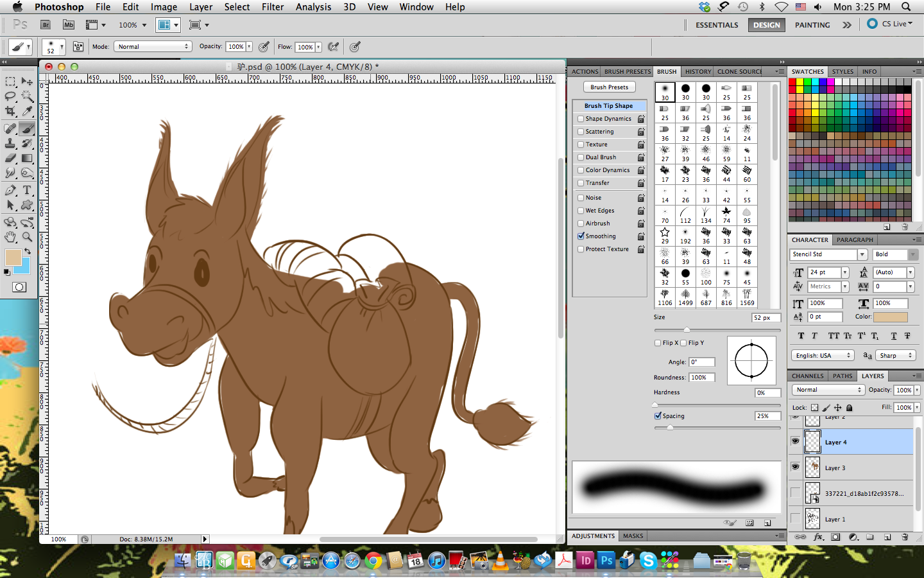Screen dimensions: 924x578
Task: Open the Filter menu
Action: 273,7
